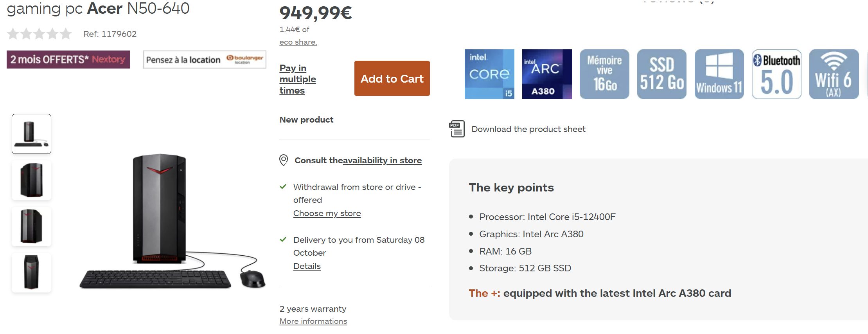The height and width of the screenshot is (334, 868).
Task: Open warranty More informations link
Action: 313,321
